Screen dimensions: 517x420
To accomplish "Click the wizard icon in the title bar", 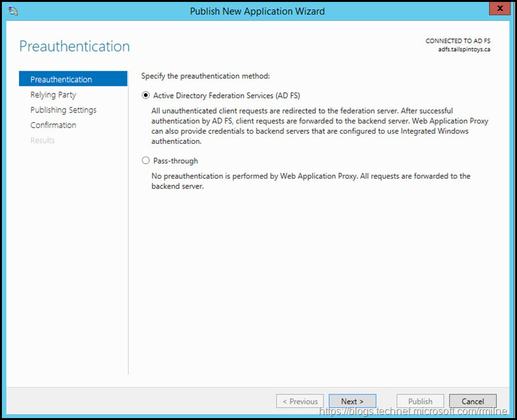I will [13, 11].
